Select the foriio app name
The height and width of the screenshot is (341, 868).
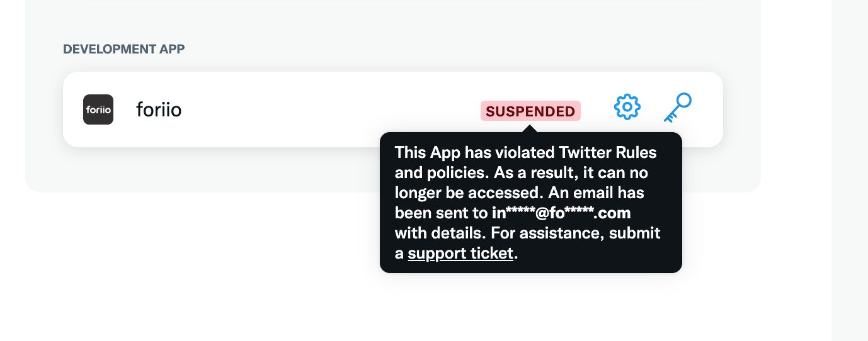pos(159,110)
